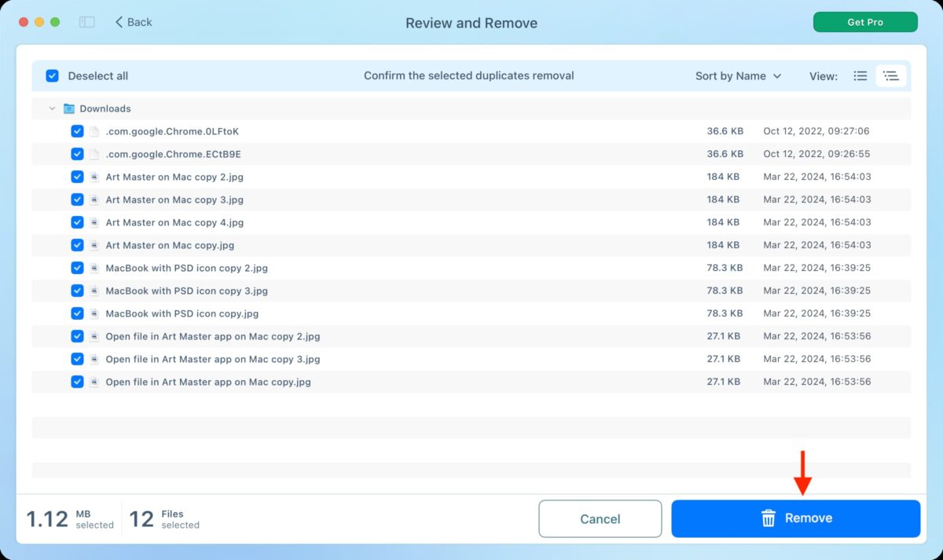Uncheck Art Master on Mac copy 2.jpg
The image size is (943, 560).
77,178
